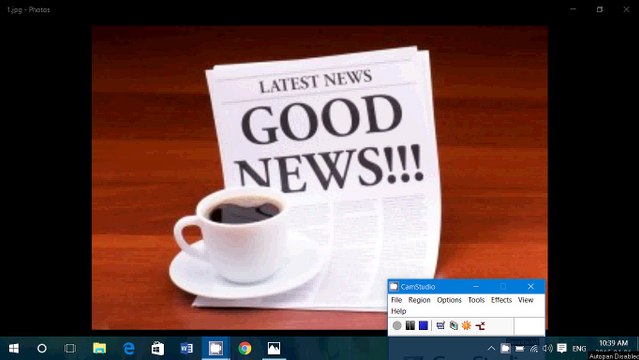Click the CamStudio screen annotations icon
The width and height of the screenshot is (639, 360).
click(454, 325)
